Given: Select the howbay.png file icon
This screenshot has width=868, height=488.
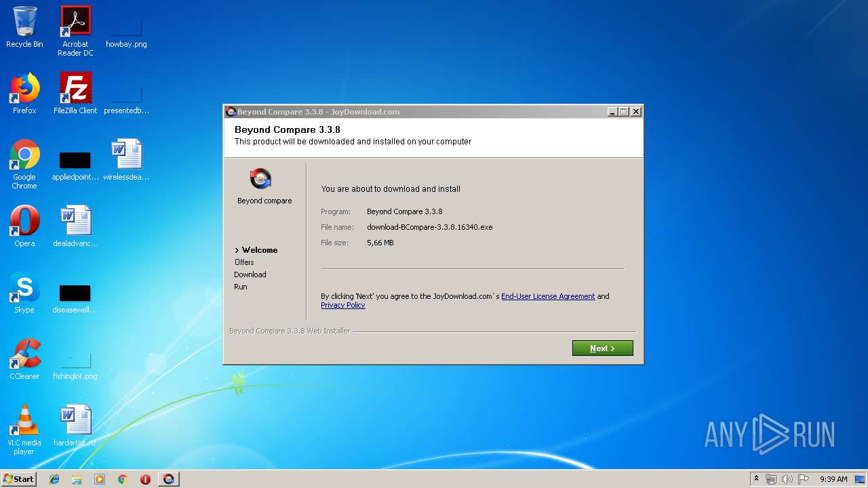Looking at the screenshot, I should (x=126, y=31).
